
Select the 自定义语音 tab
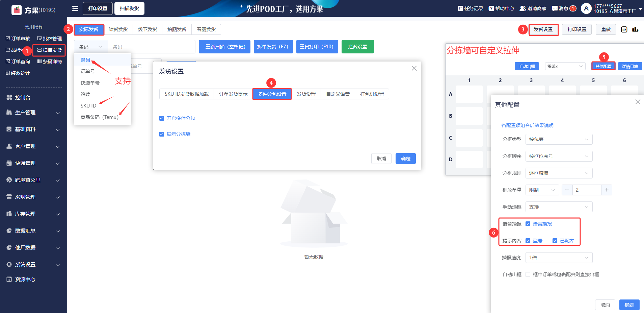coord(338,94)
